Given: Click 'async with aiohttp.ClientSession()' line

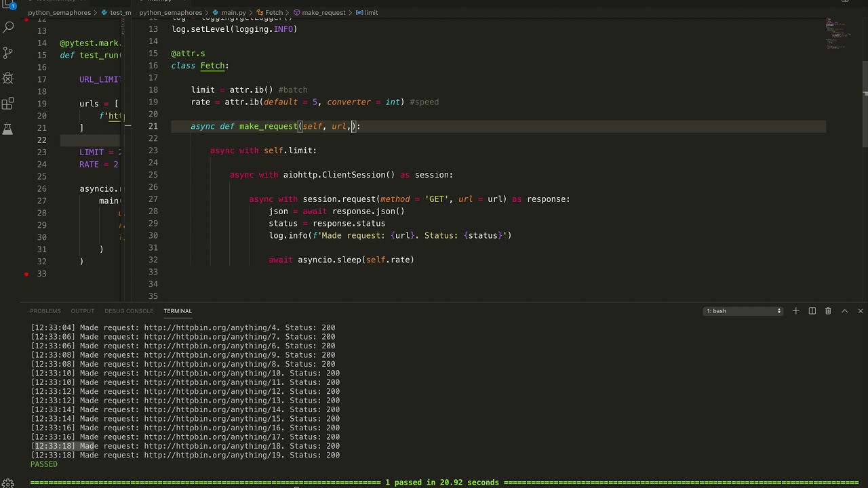Looking at the screenshot, I should click(x=341, y=175).
